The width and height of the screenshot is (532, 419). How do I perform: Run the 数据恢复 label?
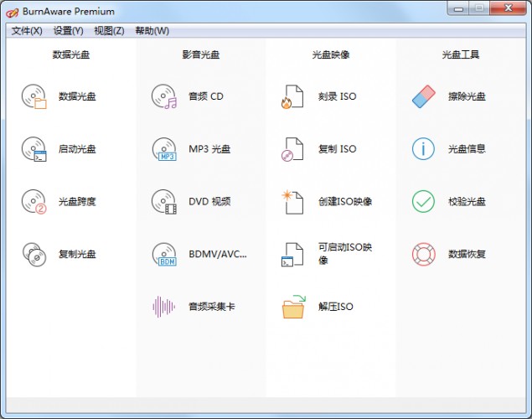pos(467,255)
